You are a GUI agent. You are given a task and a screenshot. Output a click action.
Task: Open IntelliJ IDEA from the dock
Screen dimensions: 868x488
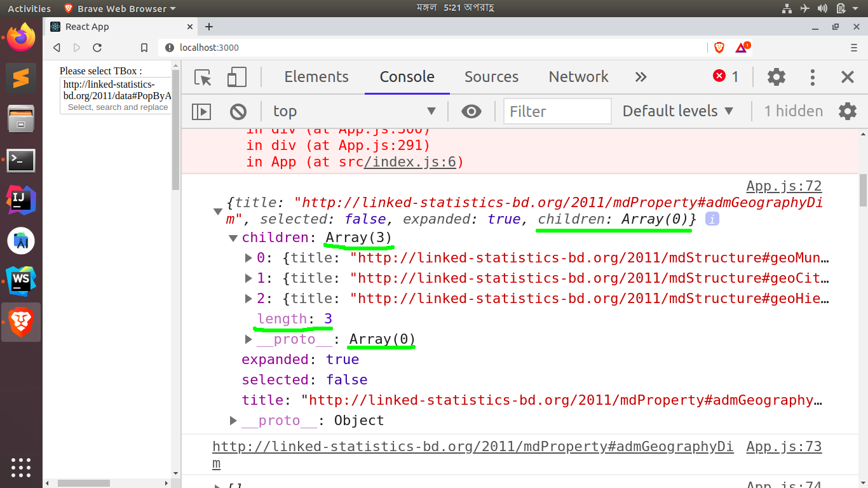coord(21,201)
